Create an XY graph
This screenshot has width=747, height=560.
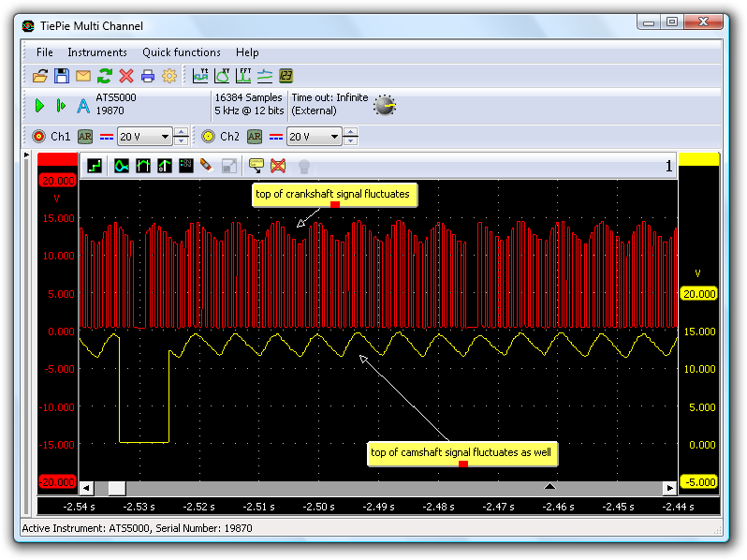(223, 76)
